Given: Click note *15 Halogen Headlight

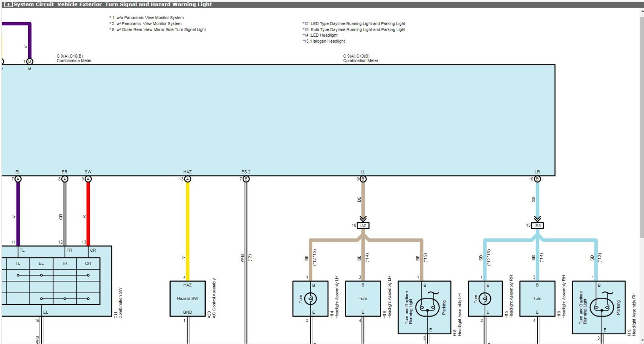Looking at the screenshot, I should pyautogui.click(x=324, y=41).
